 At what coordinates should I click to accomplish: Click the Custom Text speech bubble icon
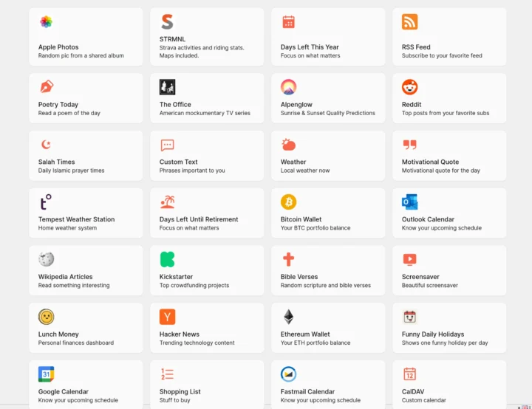[x=167, y=145]
